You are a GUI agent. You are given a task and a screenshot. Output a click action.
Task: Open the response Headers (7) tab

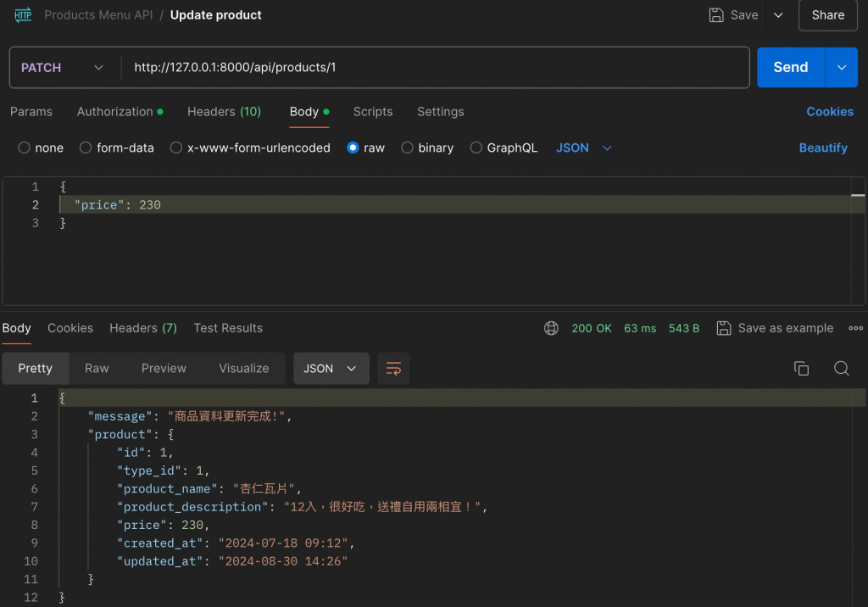[143, 328]
